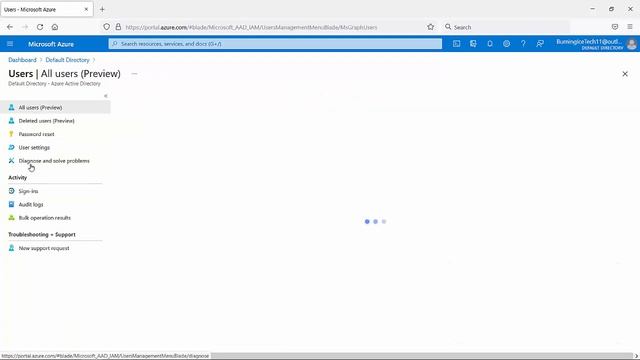Open portal settings gear
This screenshot has width=640, height=360.
[507, 44]
